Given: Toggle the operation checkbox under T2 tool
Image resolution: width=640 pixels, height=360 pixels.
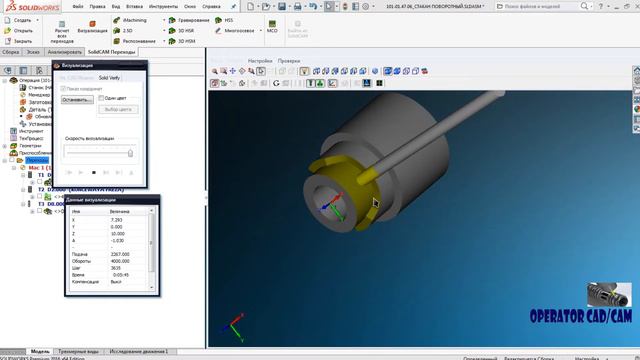Looking at the screenshot, I should pos(40,196).
